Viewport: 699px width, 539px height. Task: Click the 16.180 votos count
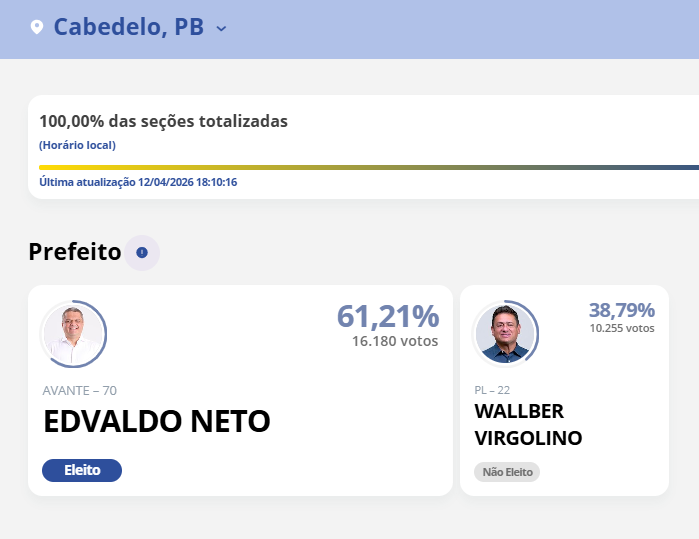395,341
